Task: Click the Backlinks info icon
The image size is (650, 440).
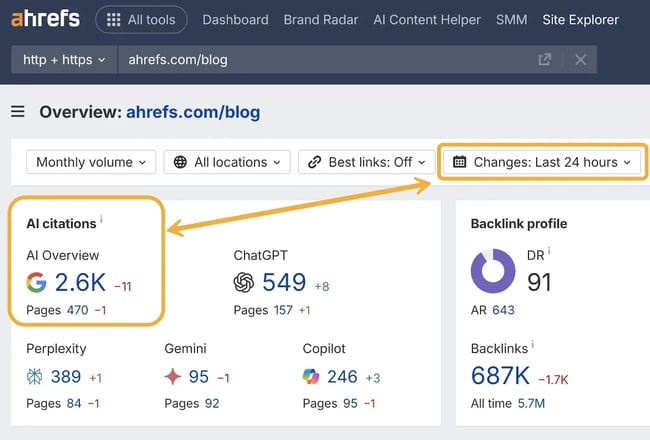Action: 533,344
